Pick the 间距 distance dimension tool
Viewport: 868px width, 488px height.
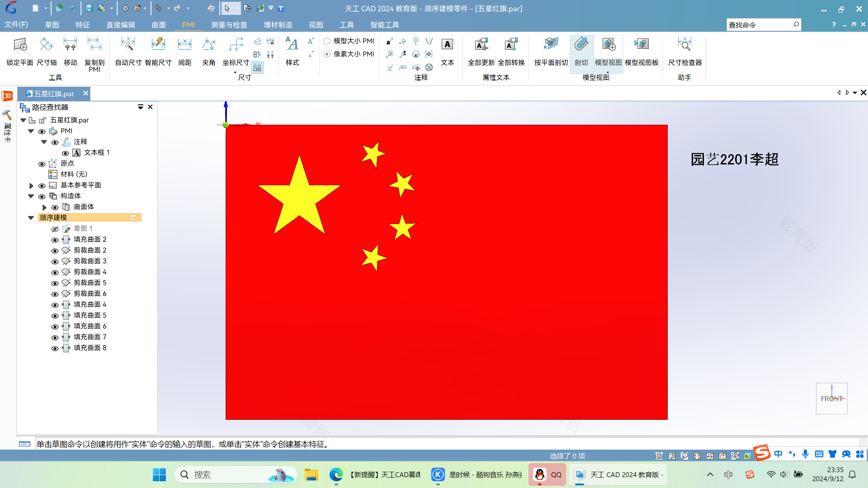tap(184, 52)
